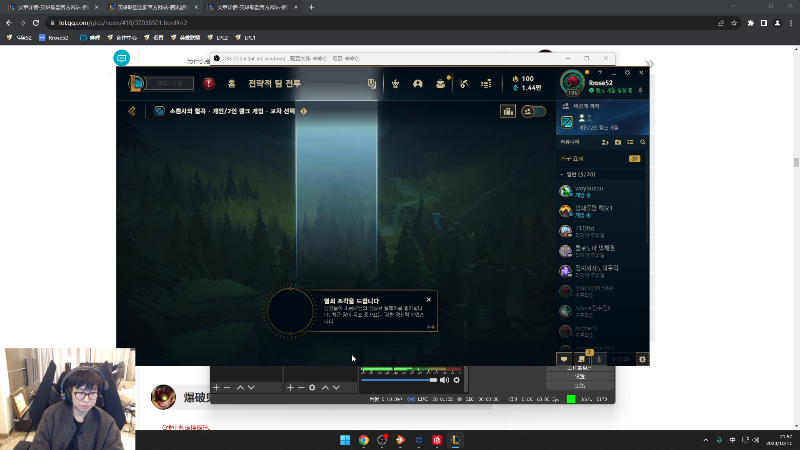The width and height of the screenshot is (800, 450).
Task: Select the third Chrome tab
Action: pos(252,7)
